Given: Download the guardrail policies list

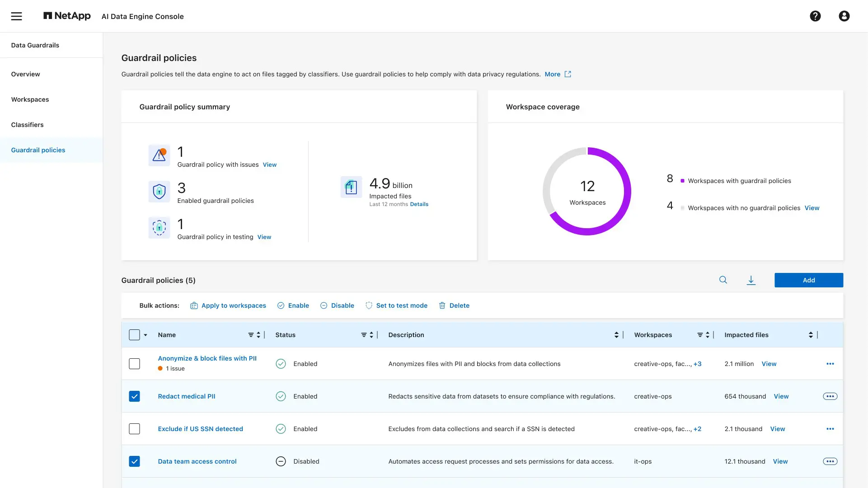Looking at the screenshot, I should pos(751,280).
